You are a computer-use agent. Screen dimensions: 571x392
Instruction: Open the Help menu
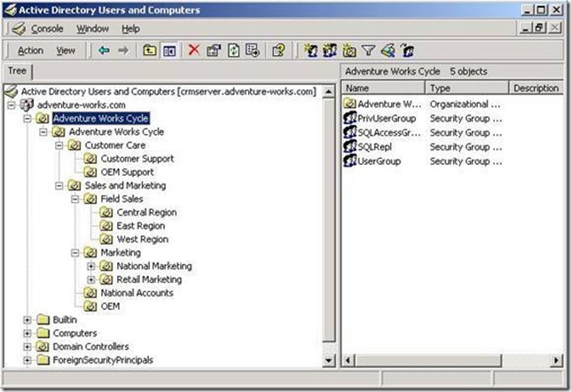pos(130,28)
